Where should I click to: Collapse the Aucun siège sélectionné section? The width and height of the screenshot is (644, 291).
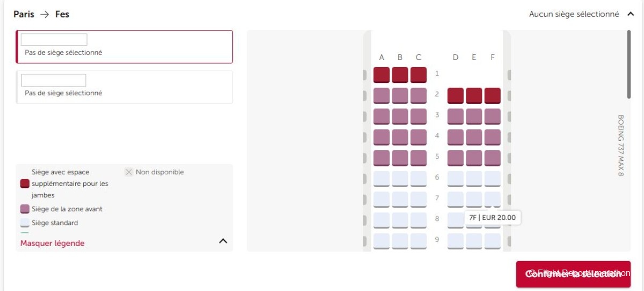click(x=631, y=14)
